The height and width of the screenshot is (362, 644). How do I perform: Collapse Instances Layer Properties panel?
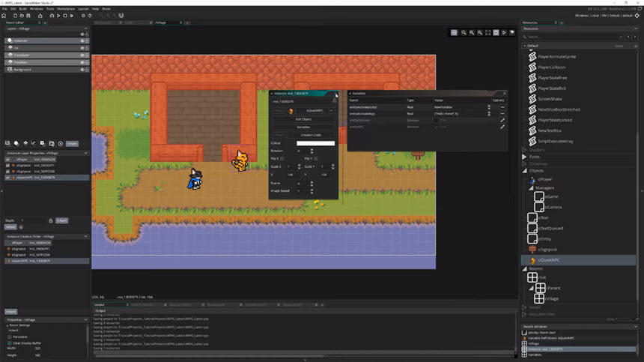click(x=86, y=153)
